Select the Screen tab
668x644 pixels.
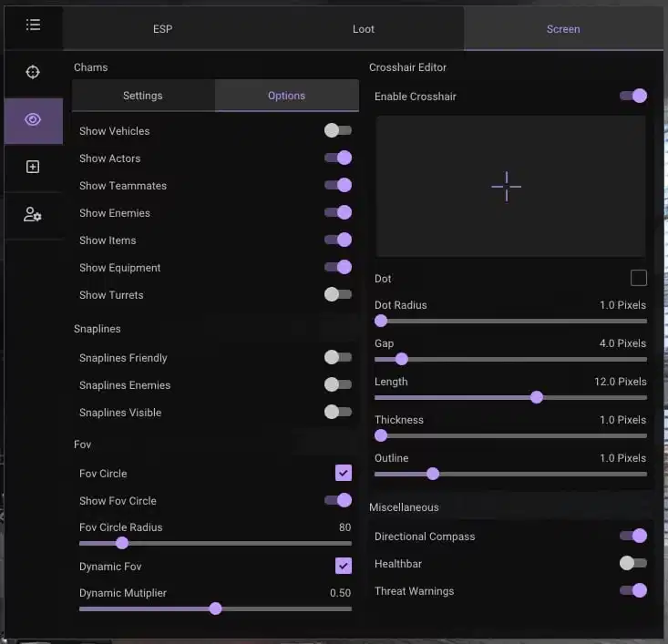(563, 29)
